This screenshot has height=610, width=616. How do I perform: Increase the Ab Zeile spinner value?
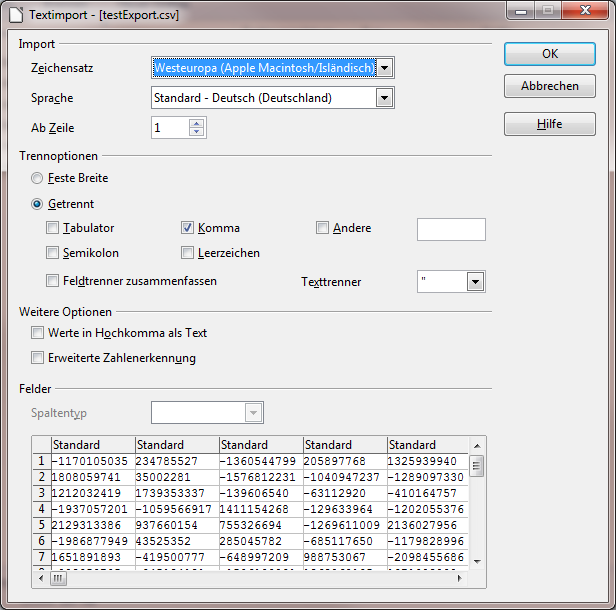tap(197, 123)
